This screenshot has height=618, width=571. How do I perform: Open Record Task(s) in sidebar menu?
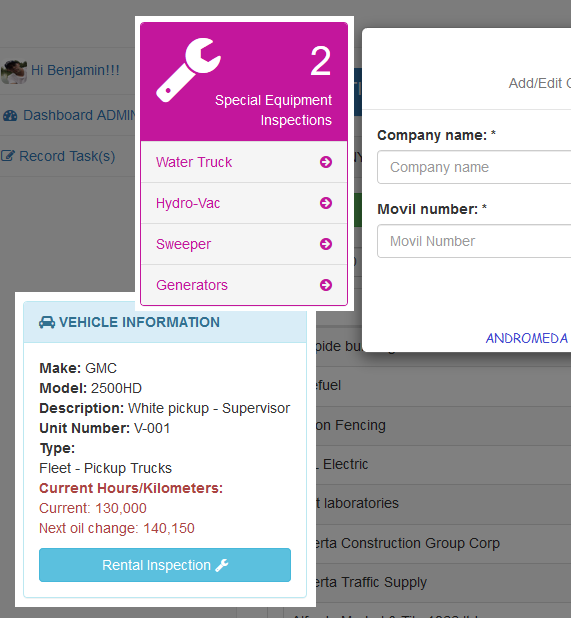coord(68,156)
